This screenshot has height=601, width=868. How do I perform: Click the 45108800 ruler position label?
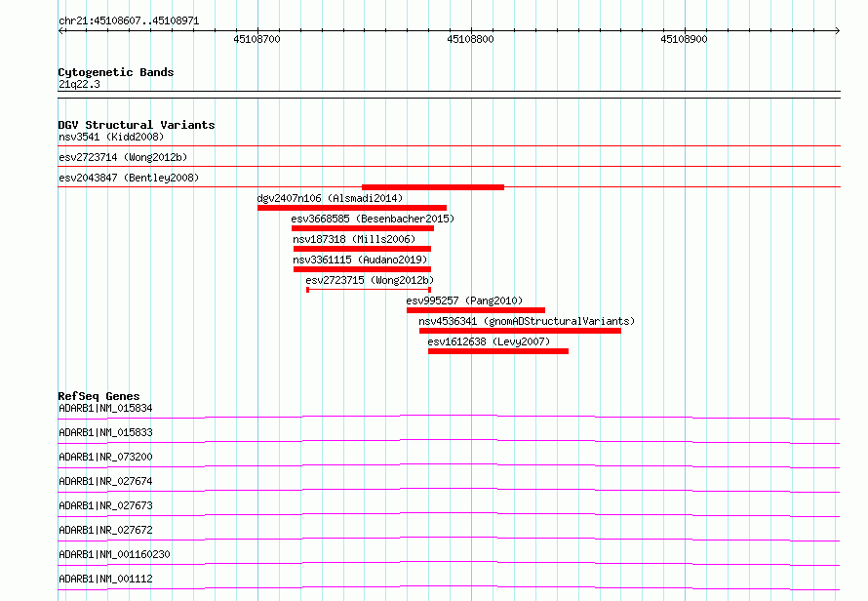coord(470,39)
